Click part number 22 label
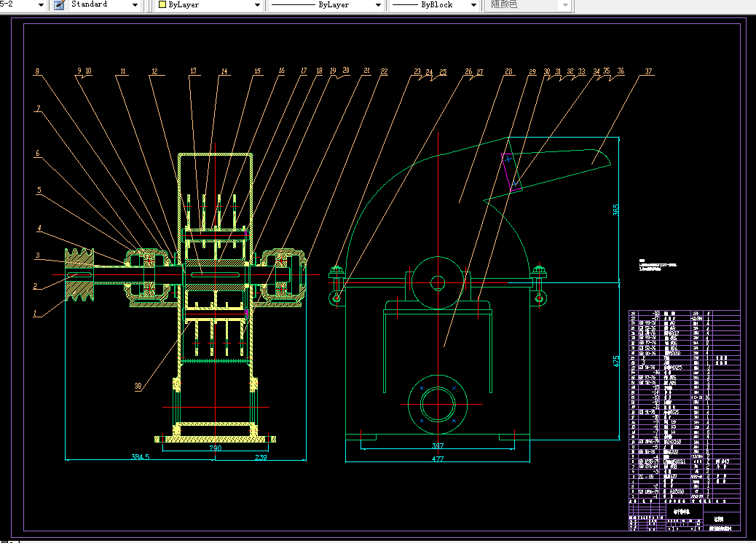This screenshot has width=756, height=543. 384,71
